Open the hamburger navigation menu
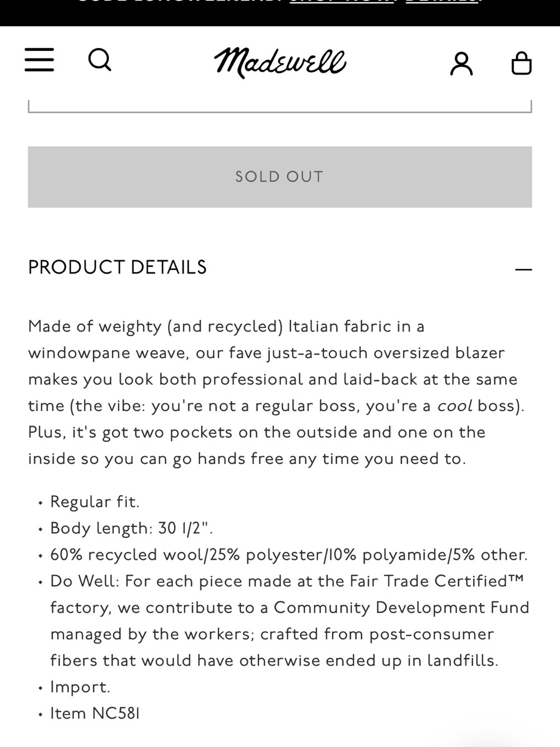The image size is (560, 747). pyautogui.click(x=39, y=59)
